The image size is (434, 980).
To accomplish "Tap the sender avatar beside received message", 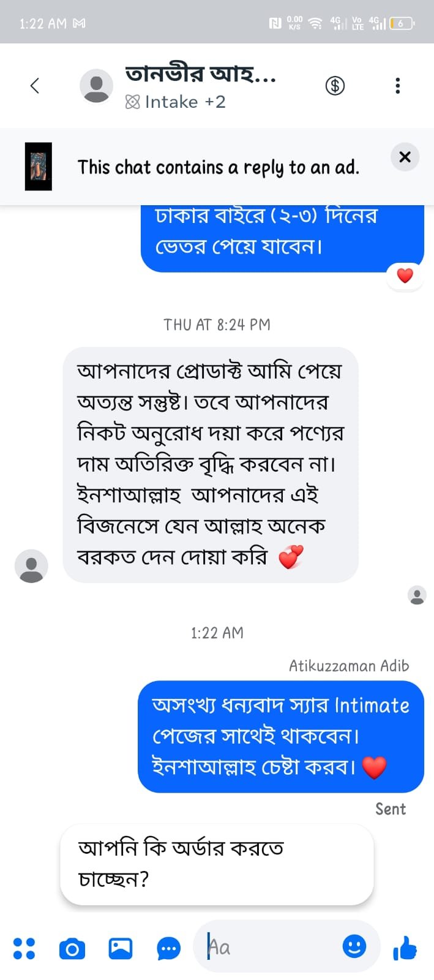I will click(x=31, y=566).
